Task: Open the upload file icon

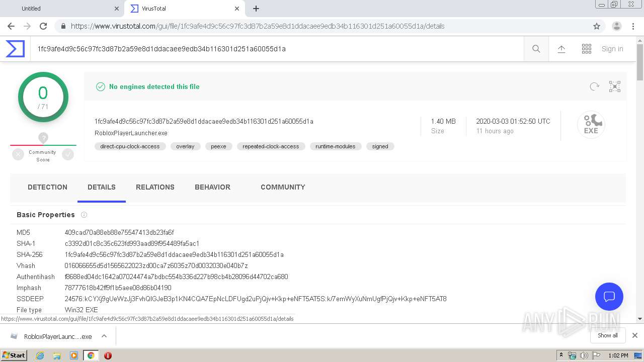Action: tap(561, 49)
